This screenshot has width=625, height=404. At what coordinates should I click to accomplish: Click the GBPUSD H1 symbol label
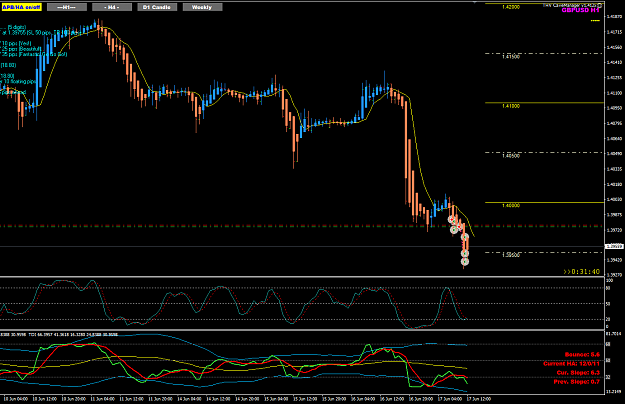point(580,10)
